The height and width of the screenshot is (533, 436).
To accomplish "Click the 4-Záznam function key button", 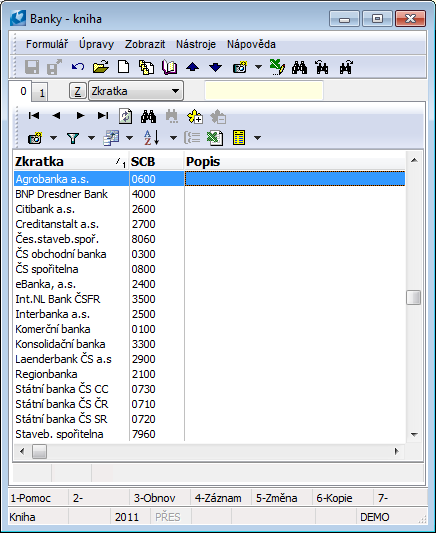I will [x=221, y=498].
